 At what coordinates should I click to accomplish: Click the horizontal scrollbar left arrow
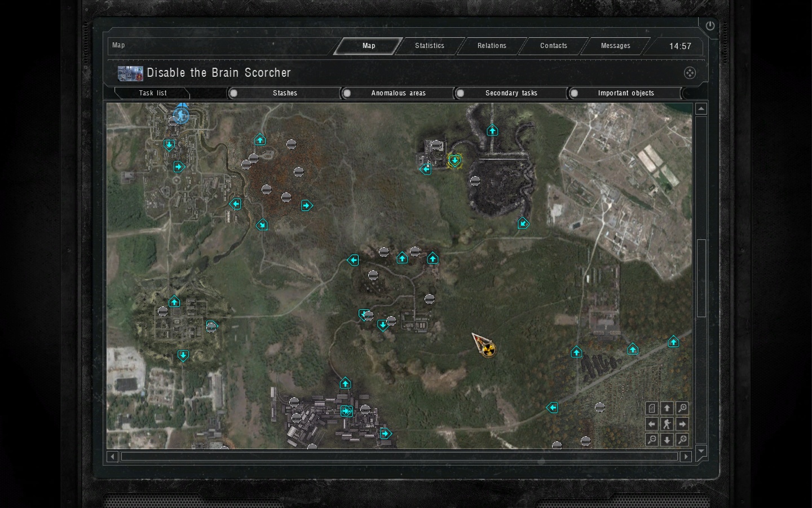tap(112, 456)
